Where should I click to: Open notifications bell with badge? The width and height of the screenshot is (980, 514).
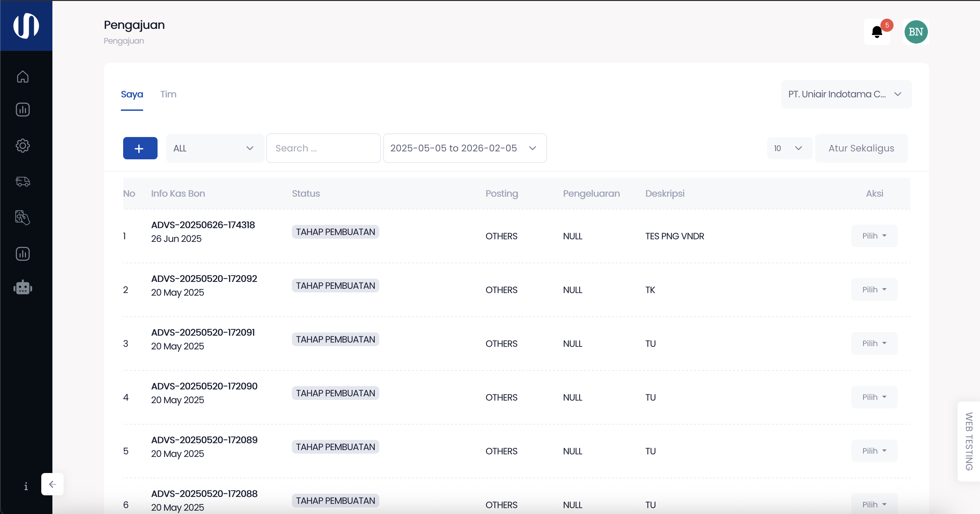[877, 32]
